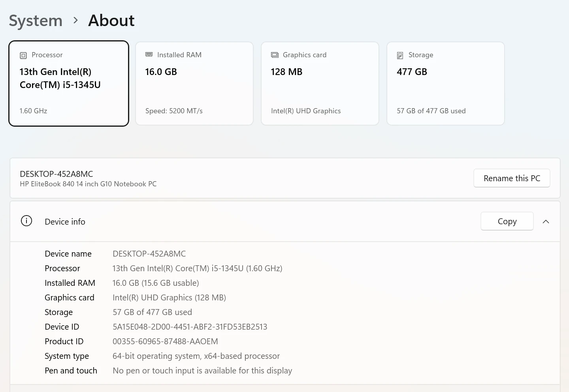Select the Installed RAM card
Viewport: 569px width, 392px height.
tap(194, 83)
